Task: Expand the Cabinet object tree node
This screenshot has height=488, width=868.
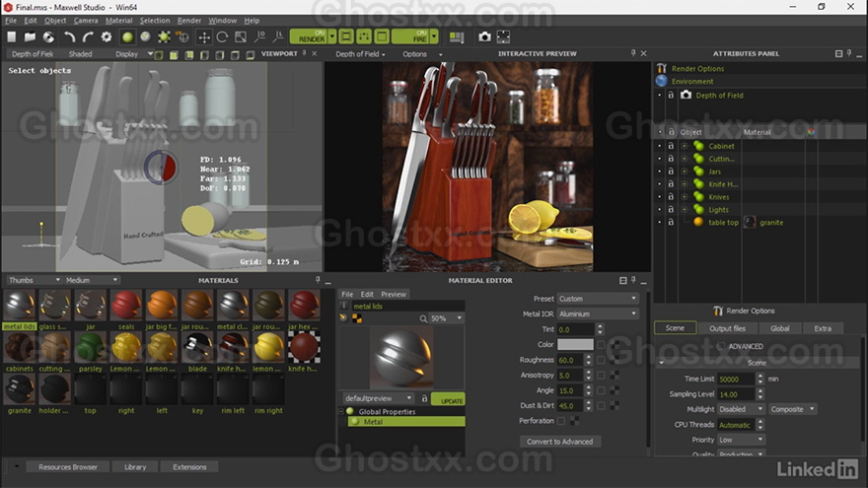Action: (685, 146)
